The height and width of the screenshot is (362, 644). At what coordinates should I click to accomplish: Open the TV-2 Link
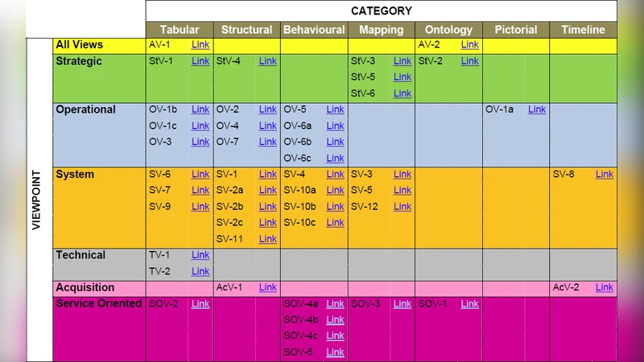(x=200, y=271)
